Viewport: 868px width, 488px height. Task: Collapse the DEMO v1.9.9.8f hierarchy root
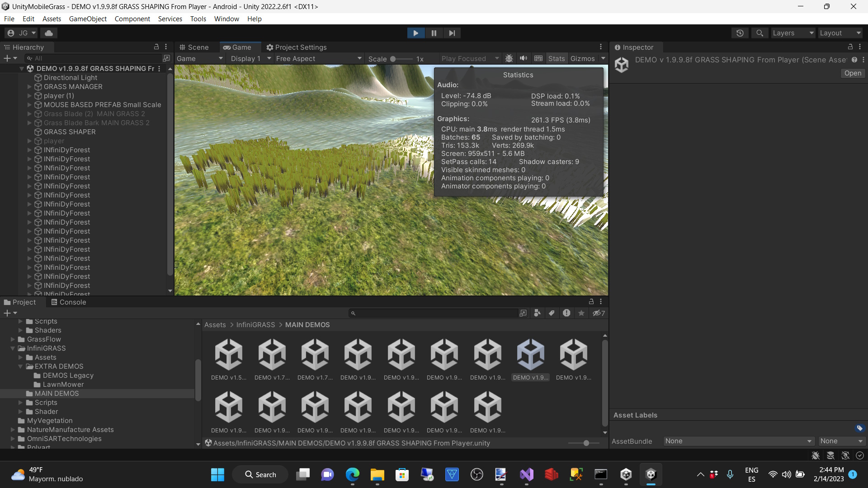pyautogui.click(x=21, y=68)
